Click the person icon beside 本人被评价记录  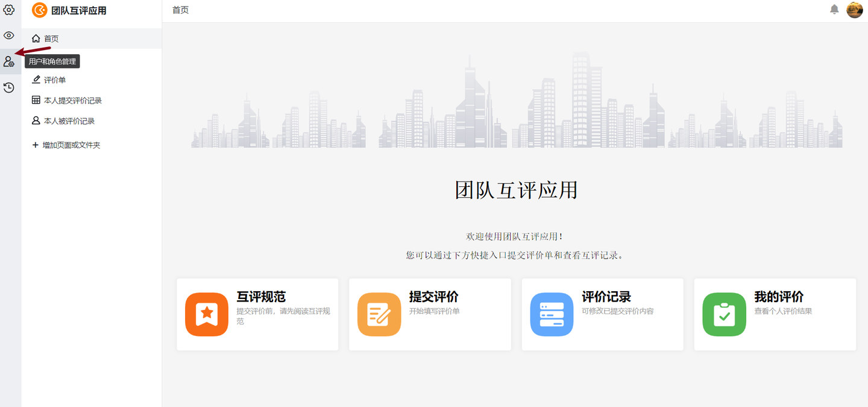point(36,121)
